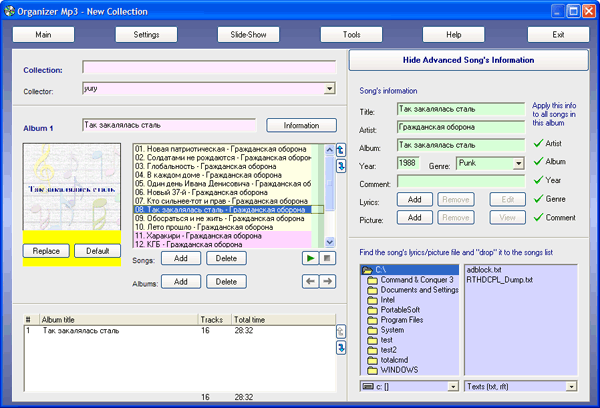Open System folder
The image size is (600, 408).
386,330
